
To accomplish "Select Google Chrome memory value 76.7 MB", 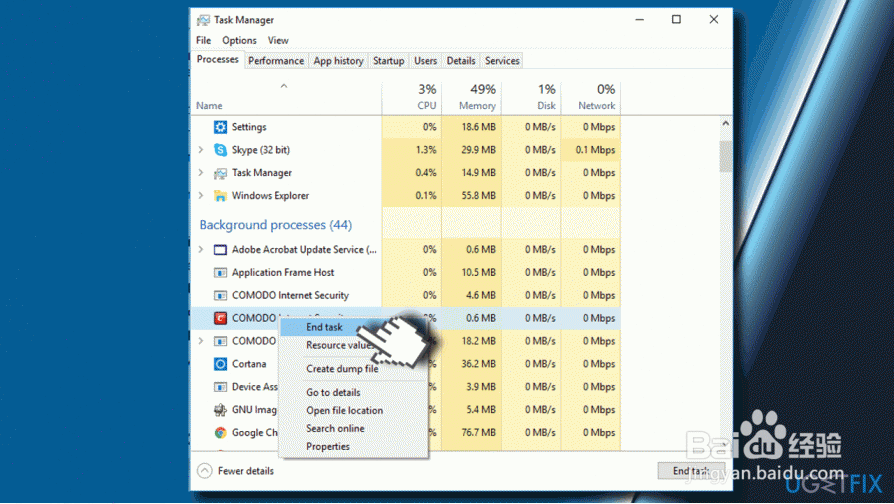I will pyautogui.click(x=478, y=433).
